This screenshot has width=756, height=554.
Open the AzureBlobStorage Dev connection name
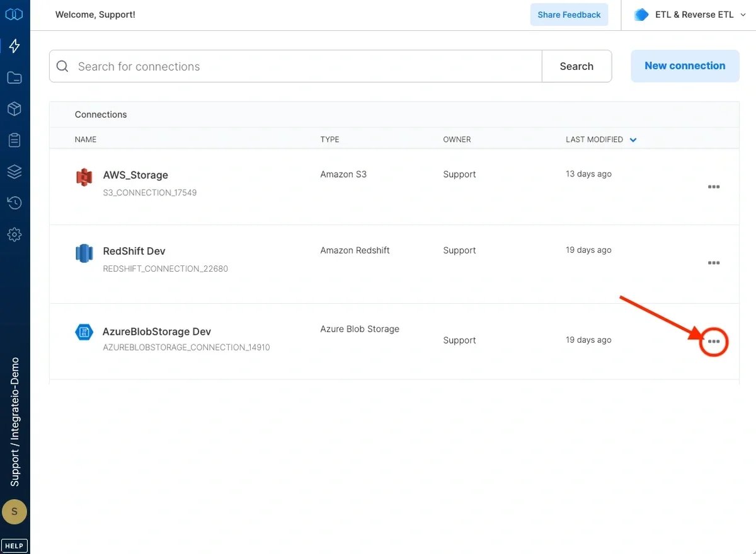click(x=157, y=332)
